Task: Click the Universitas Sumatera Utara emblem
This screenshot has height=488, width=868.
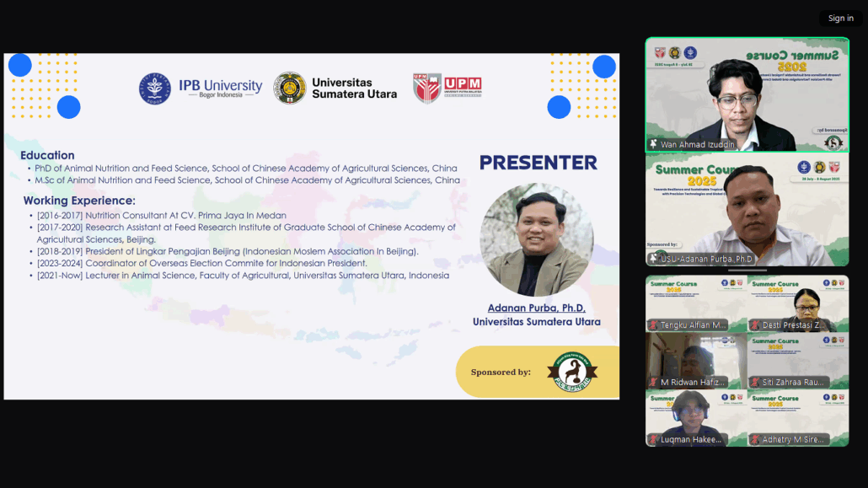Action: coord(290,88)
